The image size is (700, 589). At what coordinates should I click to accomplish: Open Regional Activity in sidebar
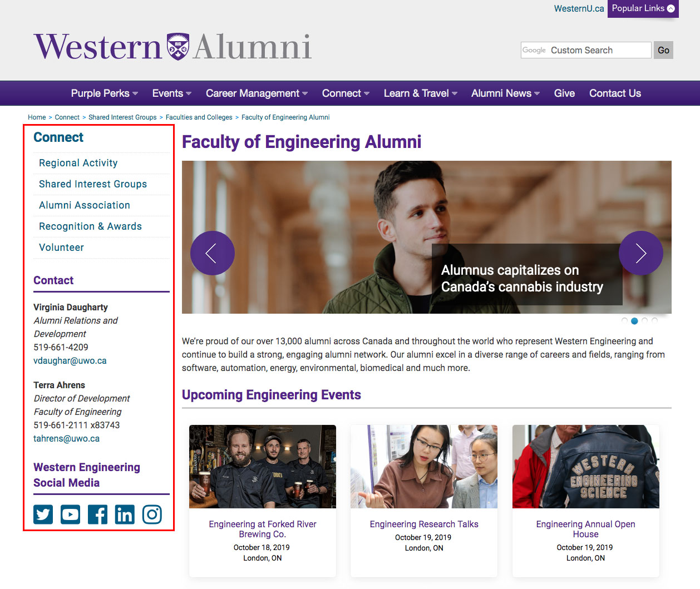click(x=78, y=163)
